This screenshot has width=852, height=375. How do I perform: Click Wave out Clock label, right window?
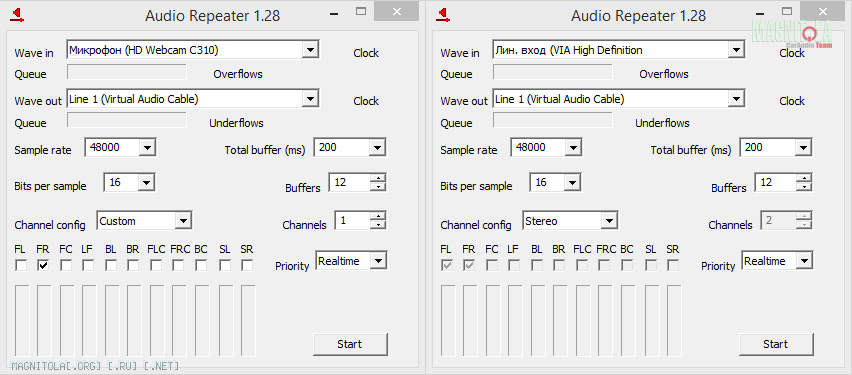pos(792,101)
